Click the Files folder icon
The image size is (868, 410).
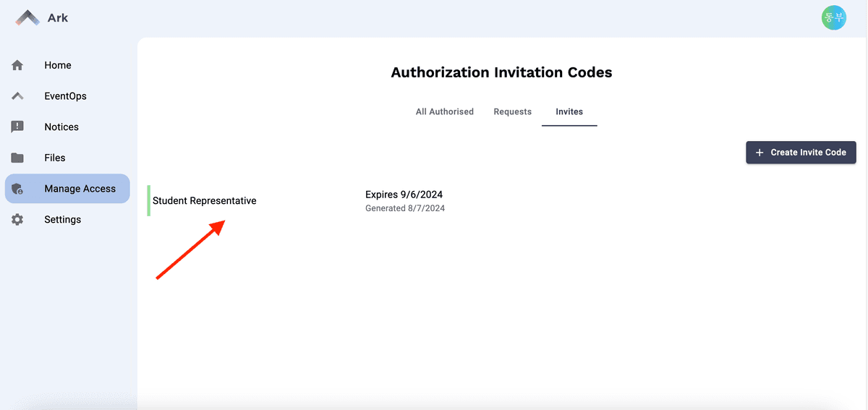point(17,158)
